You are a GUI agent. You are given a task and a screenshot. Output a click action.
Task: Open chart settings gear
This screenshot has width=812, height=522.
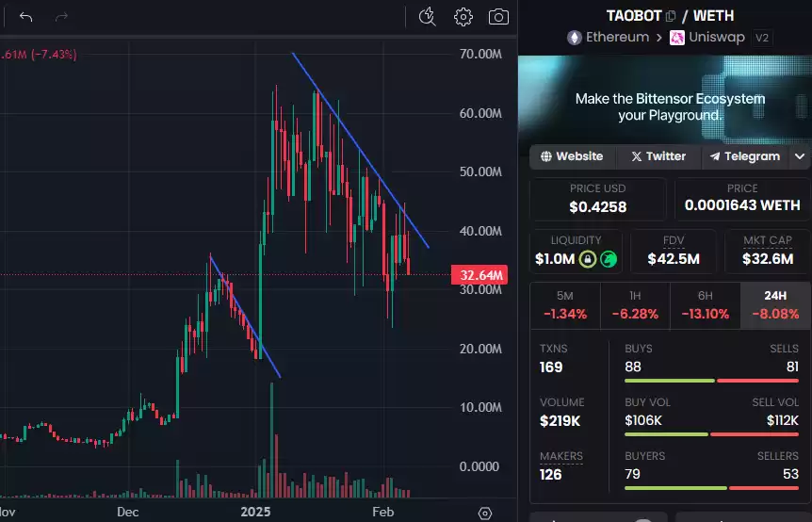click(x=463, y=17)
